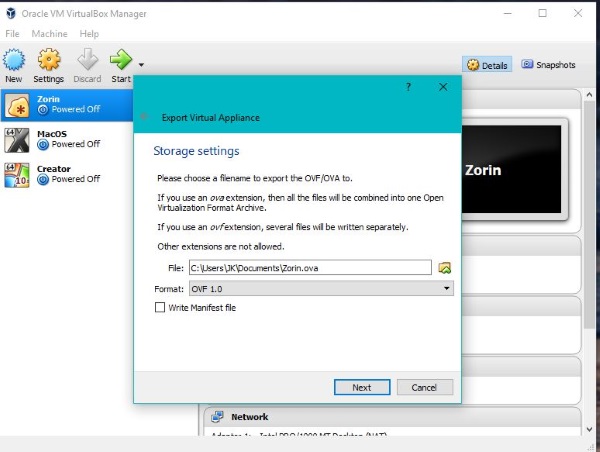Expand the Start button dropdown arrow
The width and height of the screenshot is (600, 452).
[x=141, y=65]
